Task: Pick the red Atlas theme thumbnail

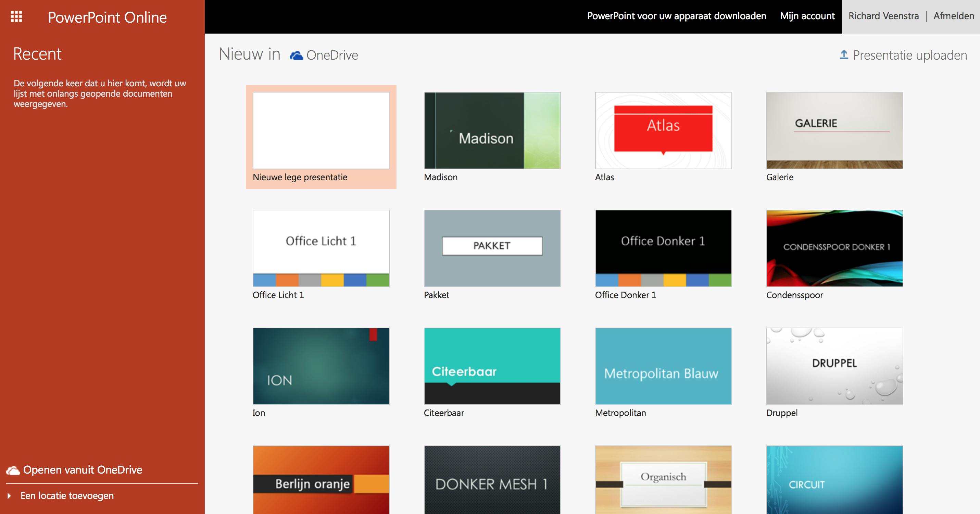Action: coord(663,131)
